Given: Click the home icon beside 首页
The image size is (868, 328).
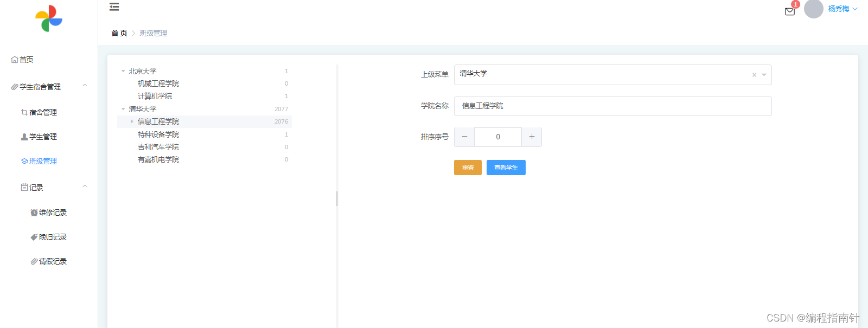Looking at the screenshot, I should [x=15, y=60].
